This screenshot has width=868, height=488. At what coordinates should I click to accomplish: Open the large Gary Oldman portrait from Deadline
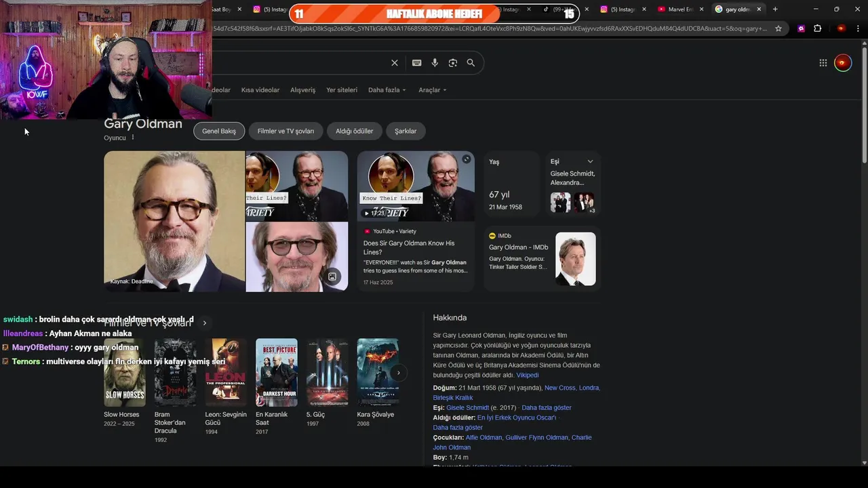pos(174,222)
